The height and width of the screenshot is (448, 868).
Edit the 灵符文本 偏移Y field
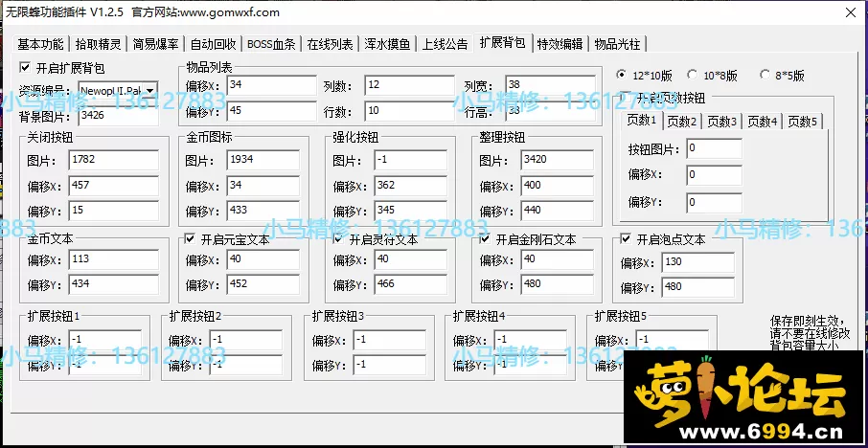pos(411,285)
